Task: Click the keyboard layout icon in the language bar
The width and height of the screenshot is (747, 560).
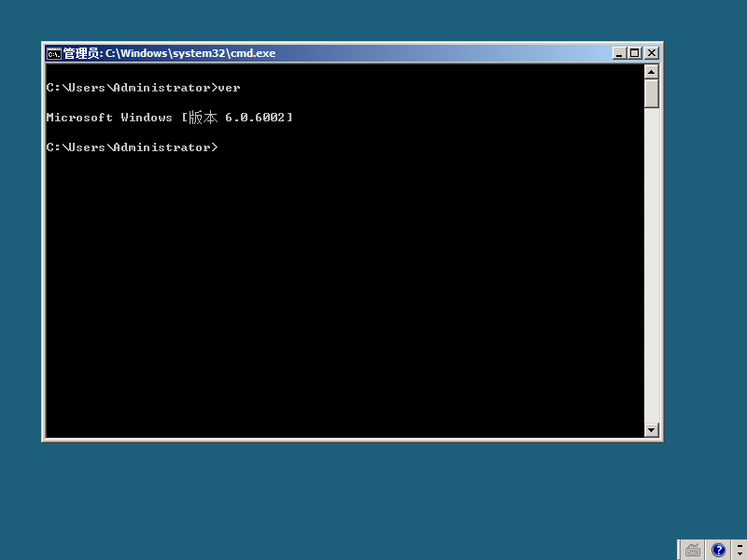Action: pyautogui.click(x=692, y=550)
